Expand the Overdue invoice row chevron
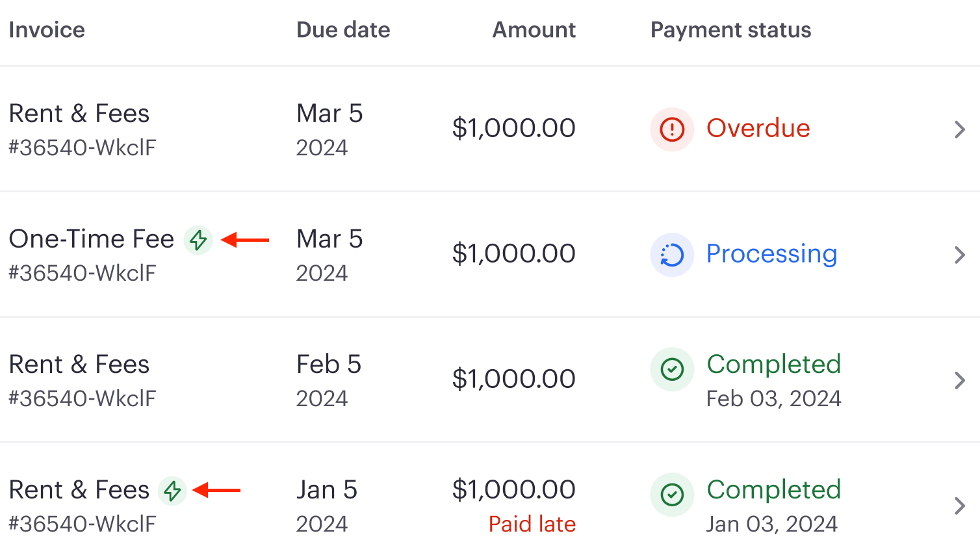 click(x=960, y=129)
